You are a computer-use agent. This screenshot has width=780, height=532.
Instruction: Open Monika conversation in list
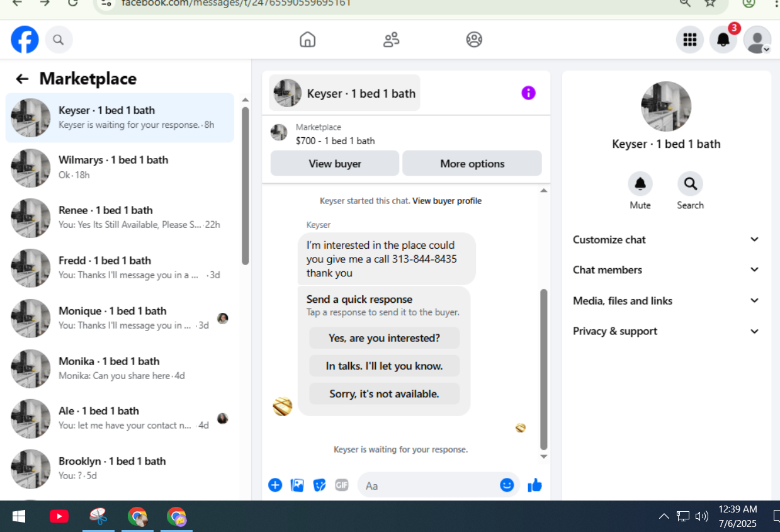120,368
